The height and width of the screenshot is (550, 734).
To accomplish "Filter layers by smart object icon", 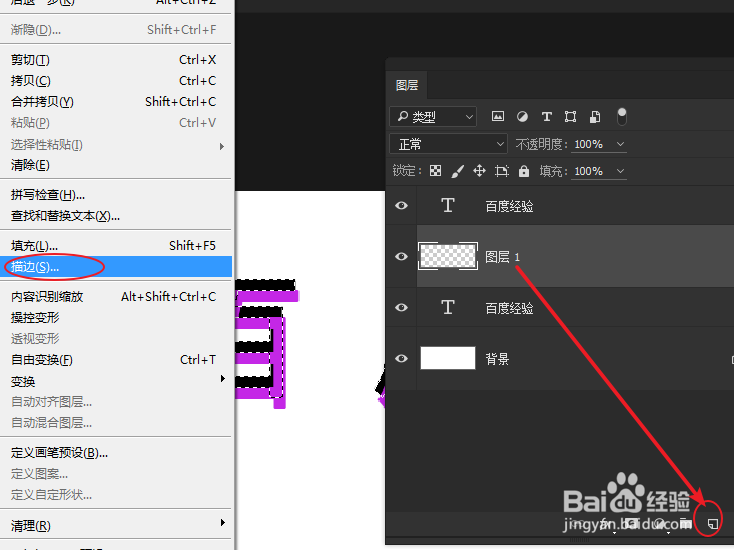I will (595, 117).
